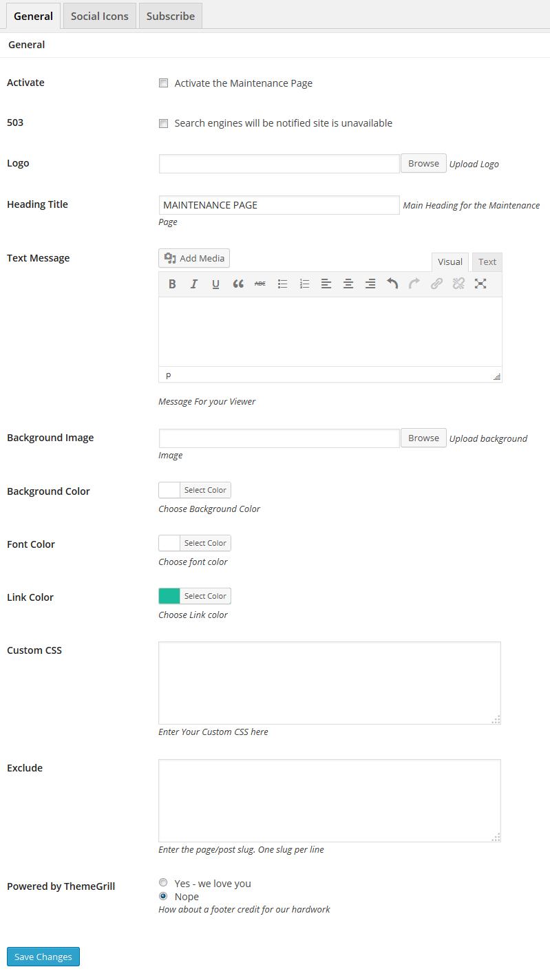Insert a bulleted list

pyautogui.click(x=282, y=284)
